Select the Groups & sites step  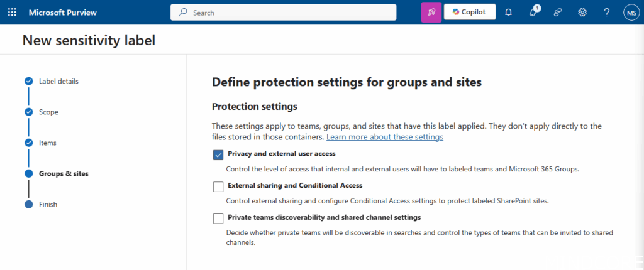click(x=64, y=173)
